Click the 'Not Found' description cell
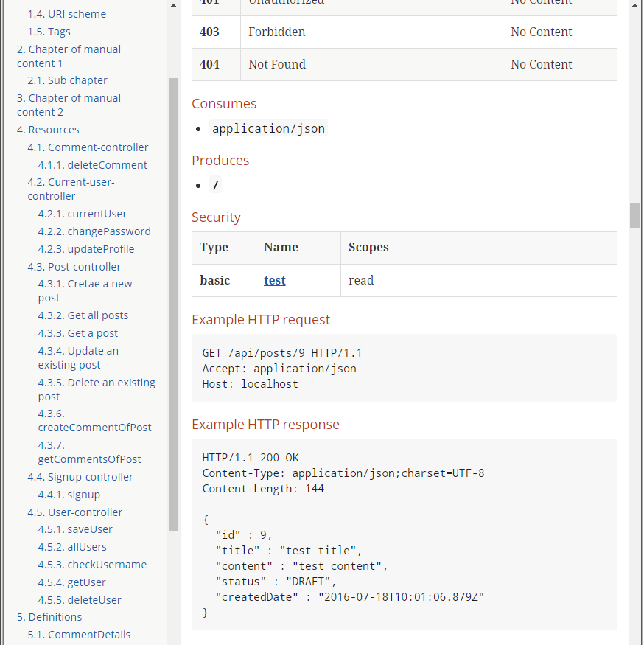The height and width of the screenshot is (645, 644). [x=372, y=65]
